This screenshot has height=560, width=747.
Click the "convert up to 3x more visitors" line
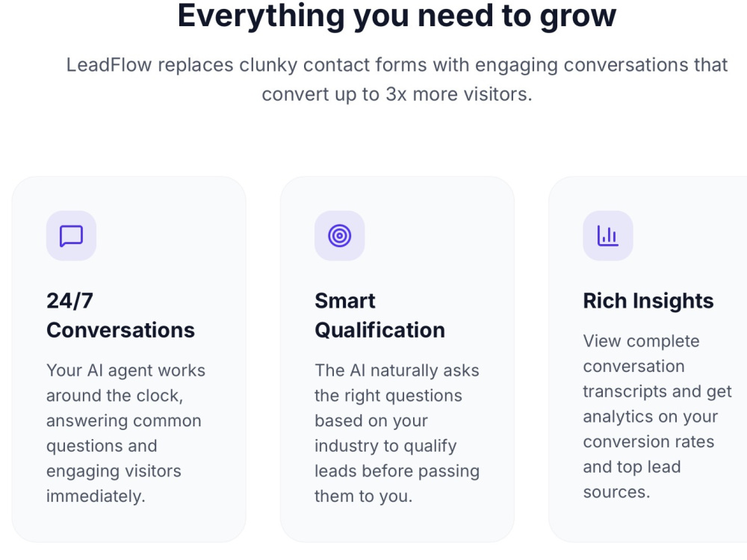[397, 94]
